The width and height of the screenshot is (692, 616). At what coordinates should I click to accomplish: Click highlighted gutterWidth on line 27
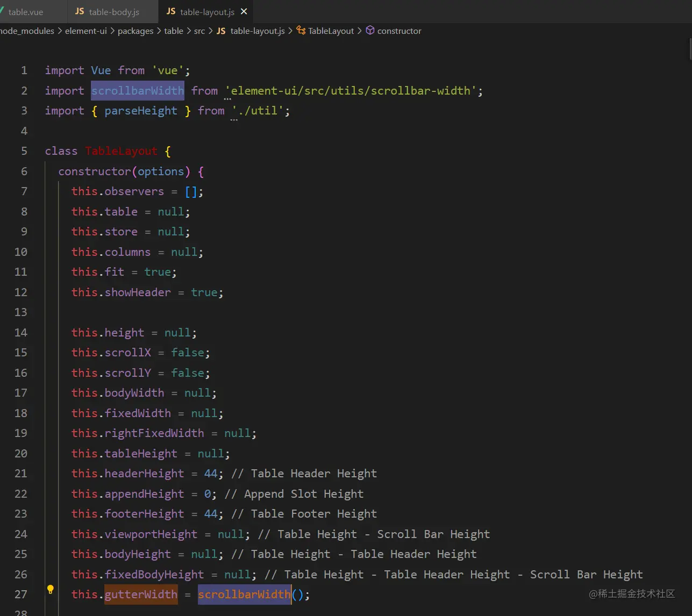click(x=141, y=594)
